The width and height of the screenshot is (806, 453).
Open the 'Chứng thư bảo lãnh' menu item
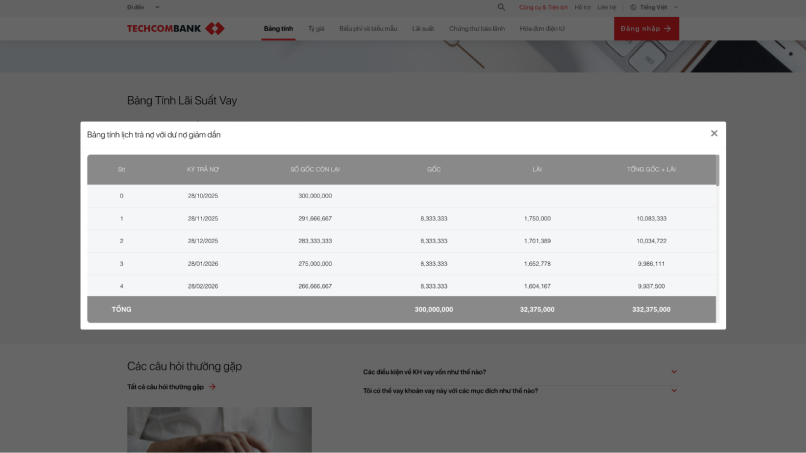pyautogui.click(x=478, y=29)
